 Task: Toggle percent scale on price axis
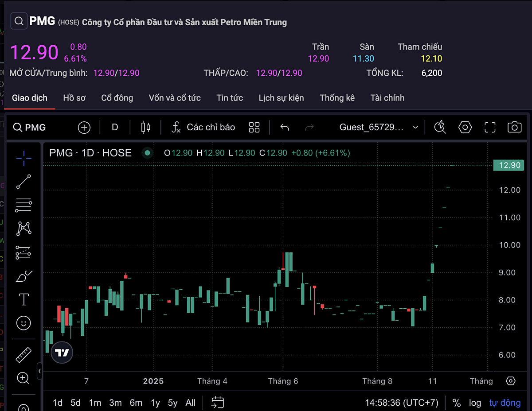click(456, 403)
